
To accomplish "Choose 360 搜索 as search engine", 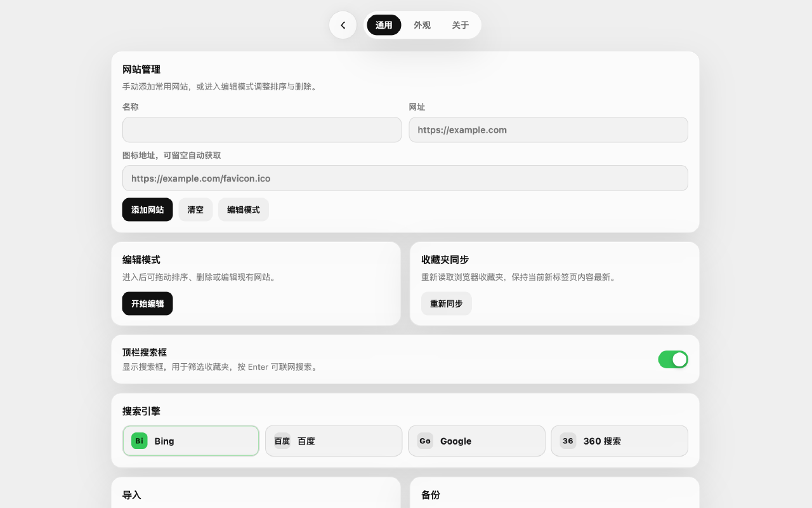I will (x=619, y=441).
